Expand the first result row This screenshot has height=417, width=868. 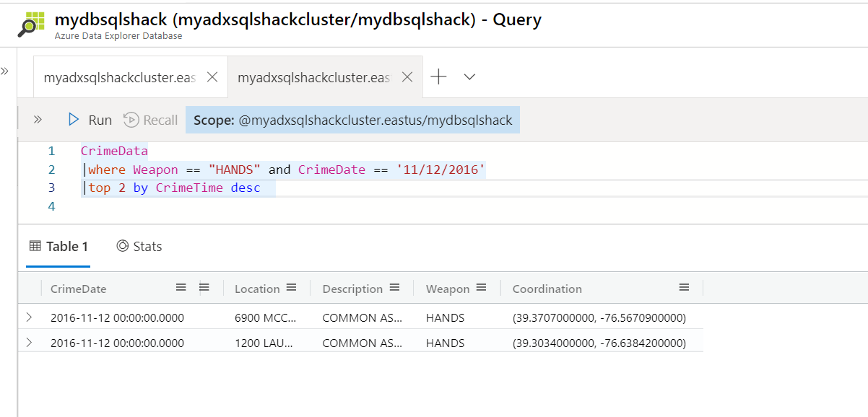pyautogui.click(x=29, y=317)
